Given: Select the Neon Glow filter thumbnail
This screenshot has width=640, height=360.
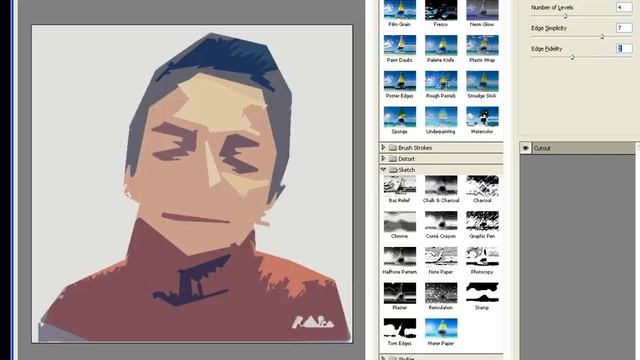Looking at the screenshot, I should pos(482,10).
